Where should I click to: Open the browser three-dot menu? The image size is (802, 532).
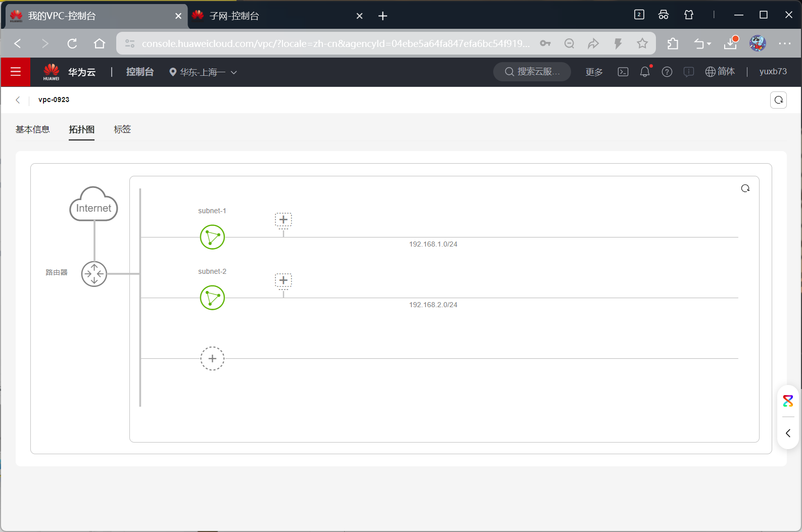pos(785,43)
